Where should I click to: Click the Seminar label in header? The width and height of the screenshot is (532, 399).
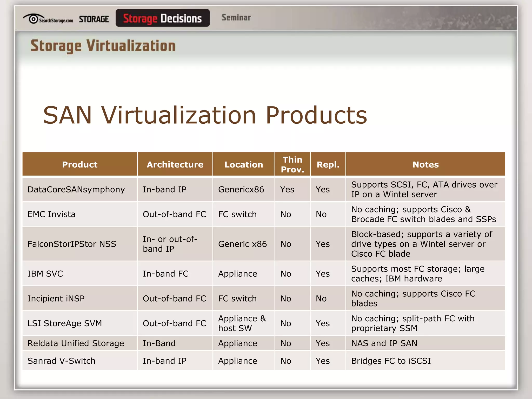point(236,17)
